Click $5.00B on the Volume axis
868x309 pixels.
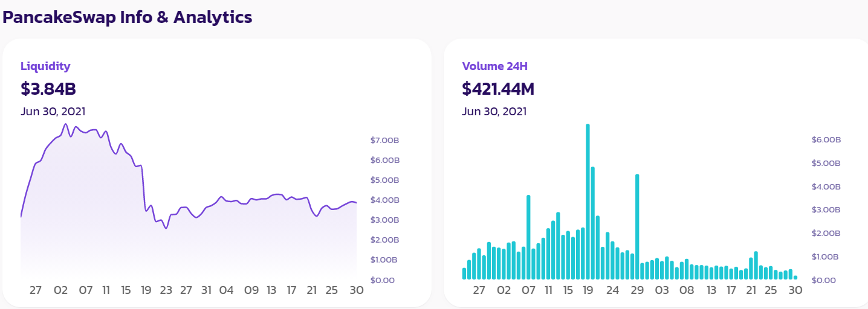pyautogui.click(x=826, y=163)
